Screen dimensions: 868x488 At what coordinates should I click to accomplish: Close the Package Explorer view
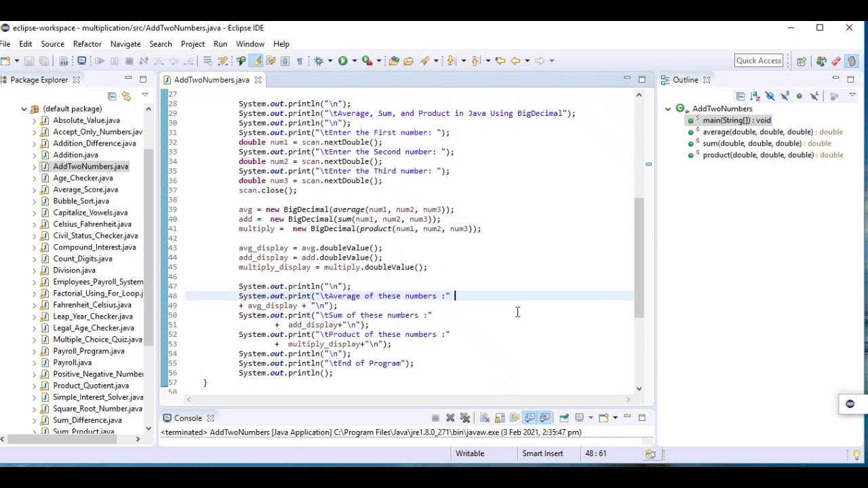pyautogui.click(x=76, y=80)
